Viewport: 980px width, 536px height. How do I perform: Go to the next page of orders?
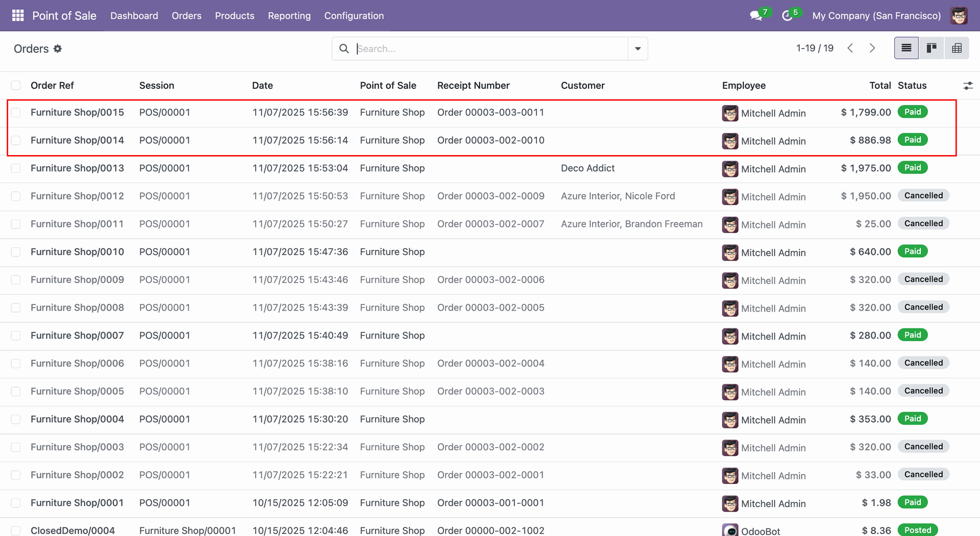click(872, 48)
